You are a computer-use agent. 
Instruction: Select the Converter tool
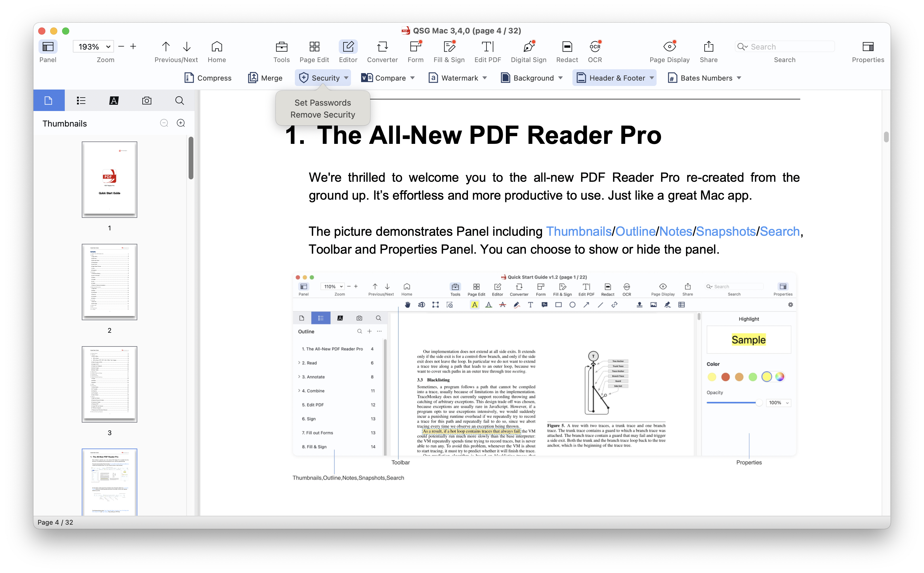[382, 47]
